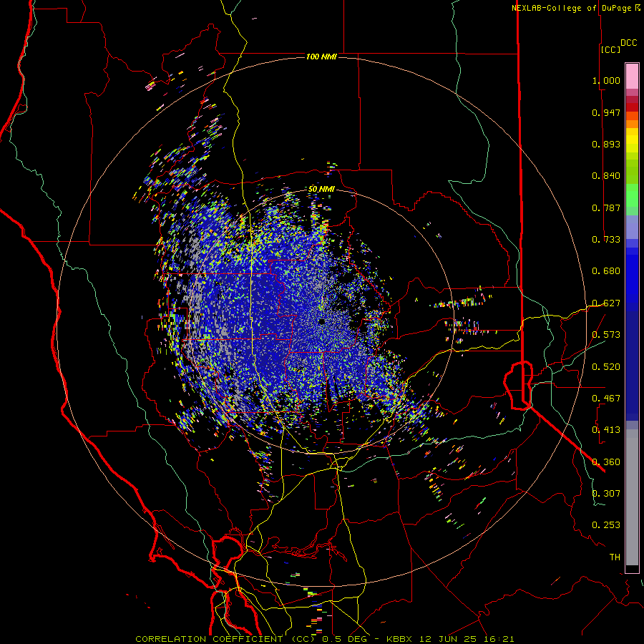
Task: Select the 0.520 scale value
Action: coord(606,367)
